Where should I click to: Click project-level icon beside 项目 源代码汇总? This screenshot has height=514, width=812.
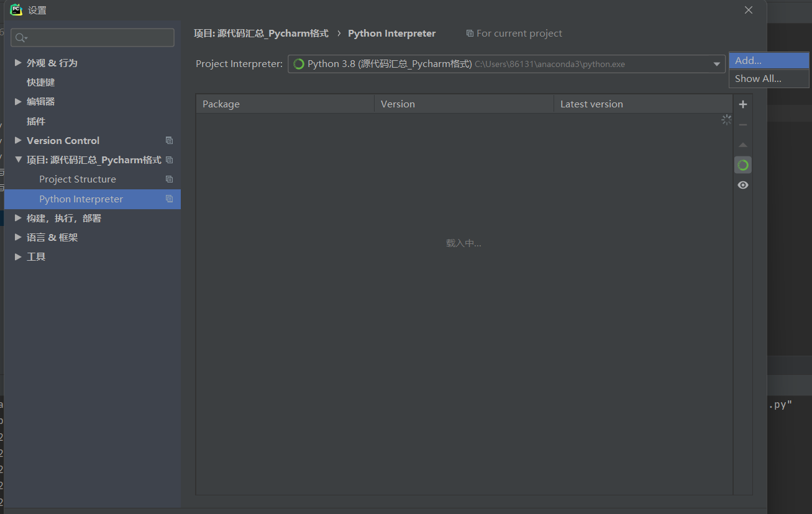[x=169, y=160]
